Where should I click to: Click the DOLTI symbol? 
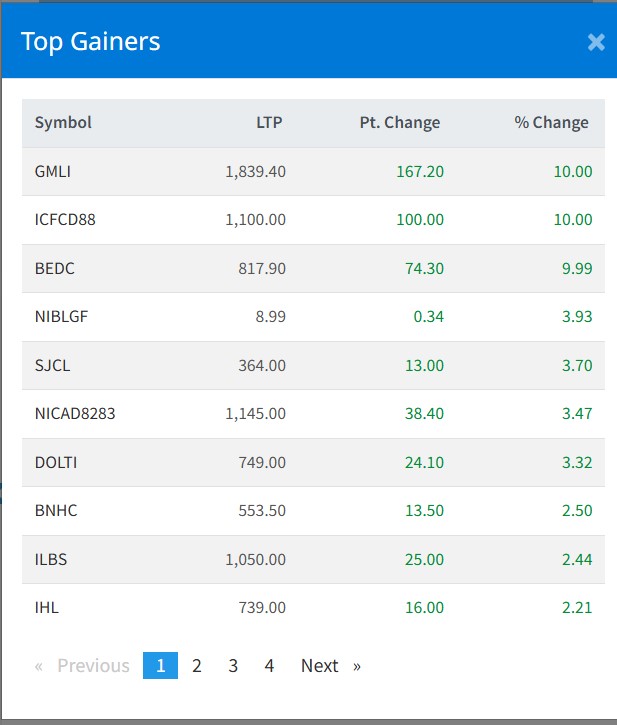coord(56,463)
